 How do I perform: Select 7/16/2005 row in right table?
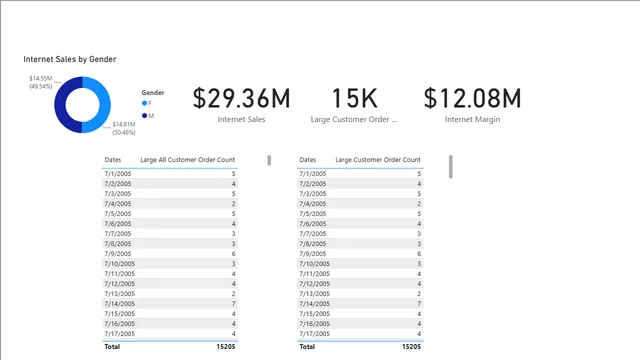(360, 324)
